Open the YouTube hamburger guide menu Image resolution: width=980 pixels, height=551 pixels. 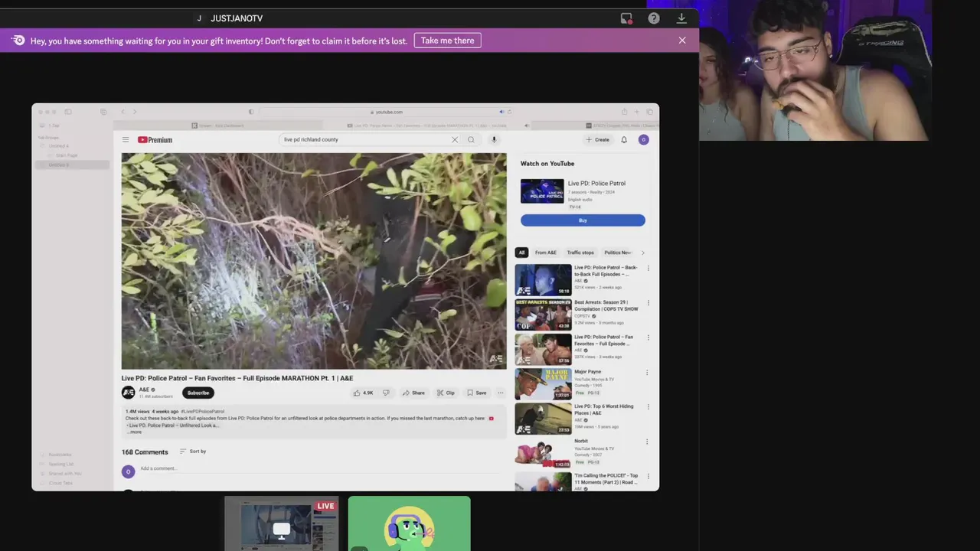point(126,140)
